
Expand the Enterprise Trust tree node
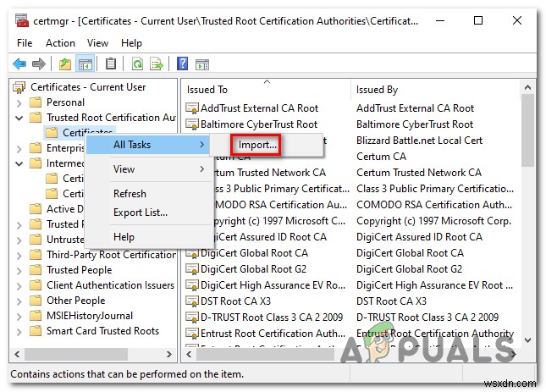[19, 149]
